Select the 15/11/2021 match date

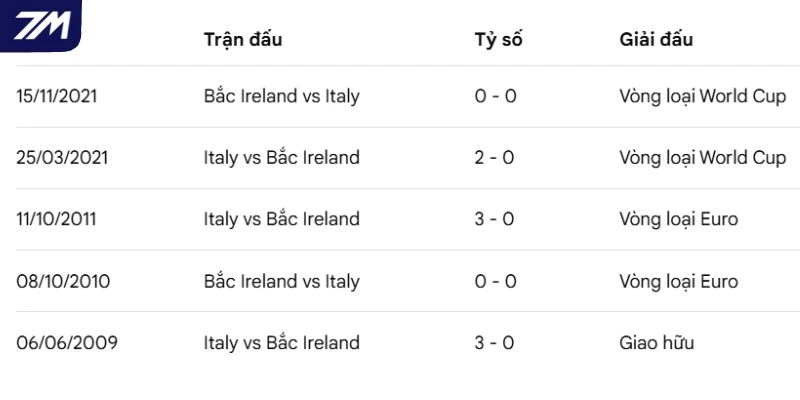pyautogui.click(x=57, y=97)
